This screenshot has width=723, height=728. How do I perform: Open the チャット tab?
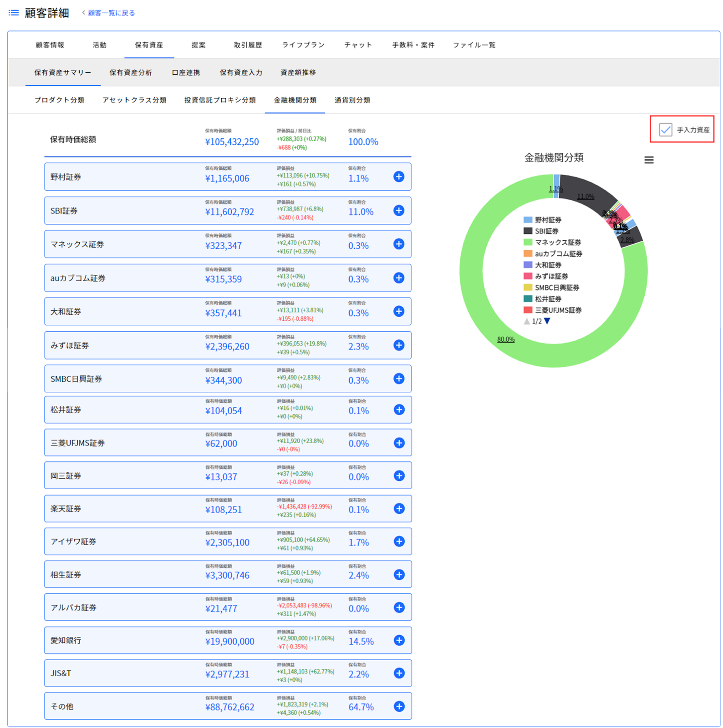(358, 45)
